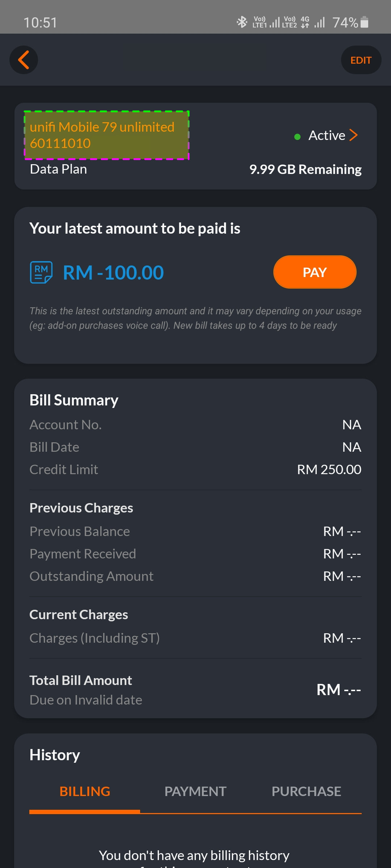Switch to the BILLING history tab

pyautogui.click(x=85, y=792)
